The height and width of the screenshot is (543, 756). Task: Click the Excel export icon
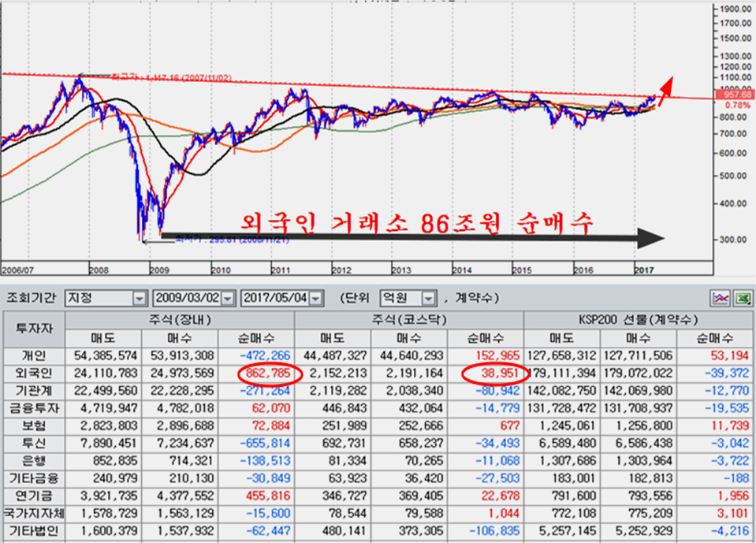(741, 299)
